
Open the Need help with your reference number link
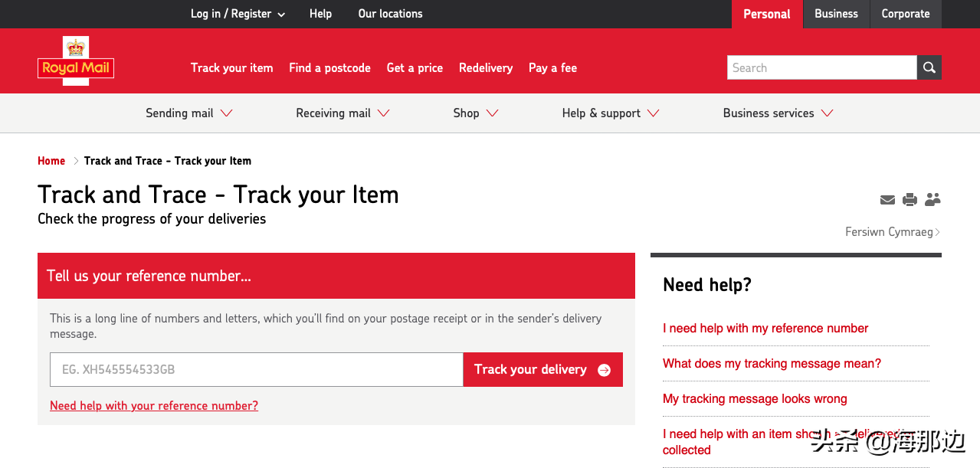pyautogui.click(x=154, y=406)
